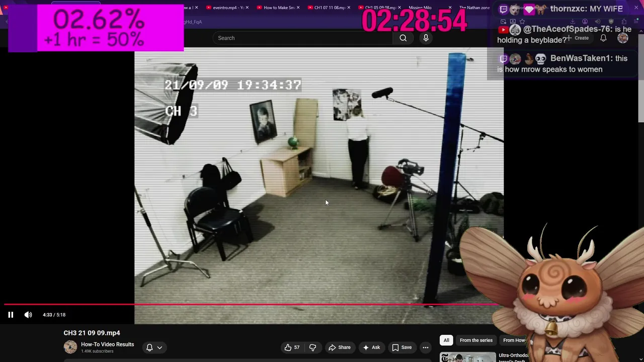644x362 pixels.
Task: Select the From the series chip
Action: point(476,340)
